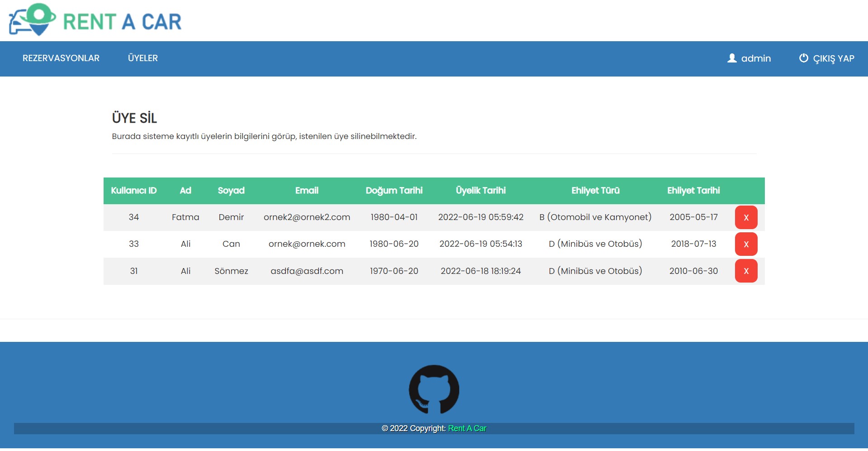Click license type B (Otomobil ve Kamyonet)
The height and width of the screenshot is (451, 868).
(x=595, y=217)
